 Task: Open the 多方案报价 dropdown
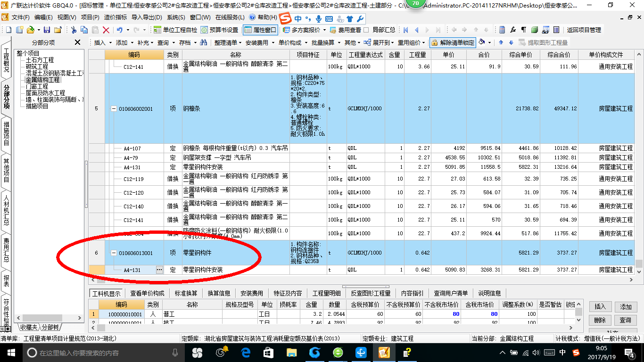point(305,30)
